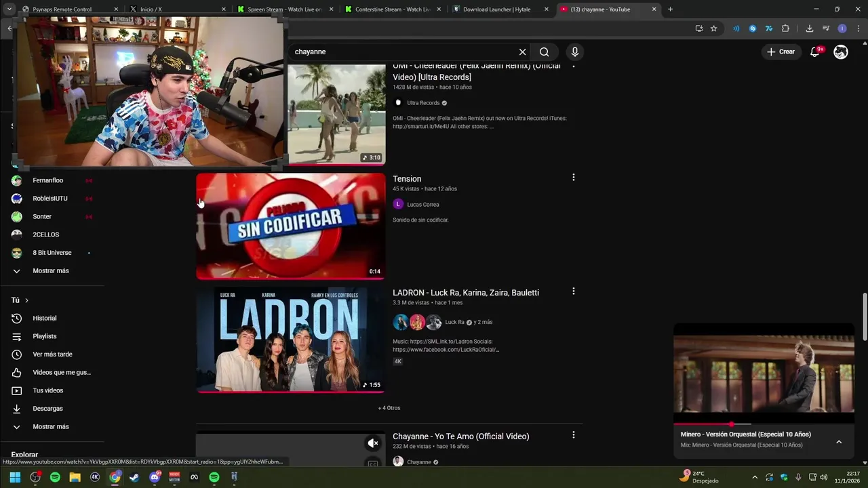Image resolution: width=868 pixels, height=488 pixels.
Task: Switch to Download Launcher Hytale tab
Action: 500,9
